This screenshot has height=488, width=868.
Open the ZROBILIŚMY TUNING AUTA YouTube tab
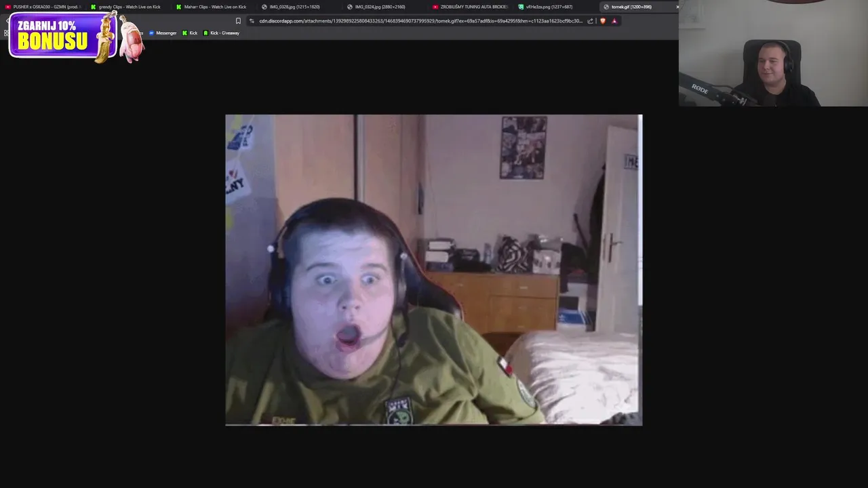470,7
